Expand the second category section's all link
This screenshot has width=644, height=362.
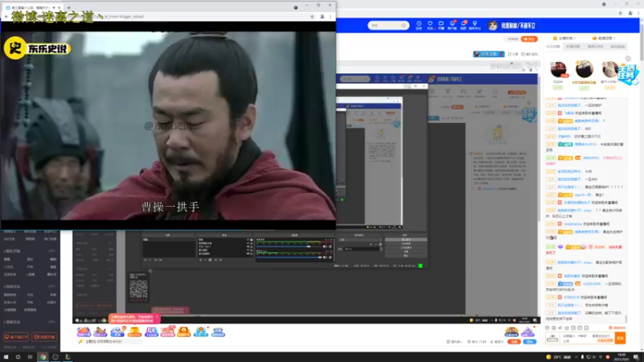[x=52, y=286]
